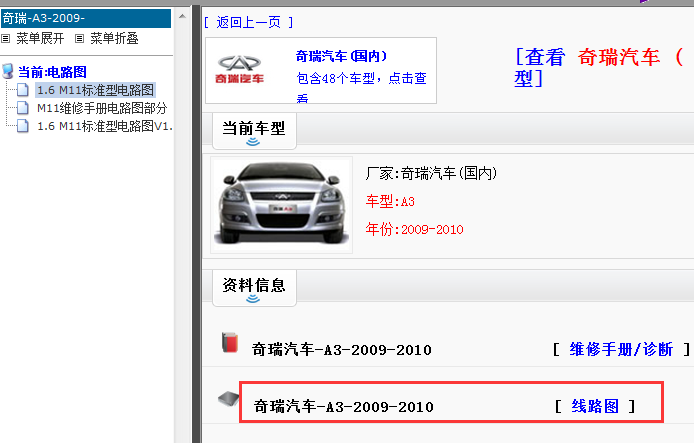
Task: Click the red book icon beside 维修手册 row
Action: (x=230, y=343)
